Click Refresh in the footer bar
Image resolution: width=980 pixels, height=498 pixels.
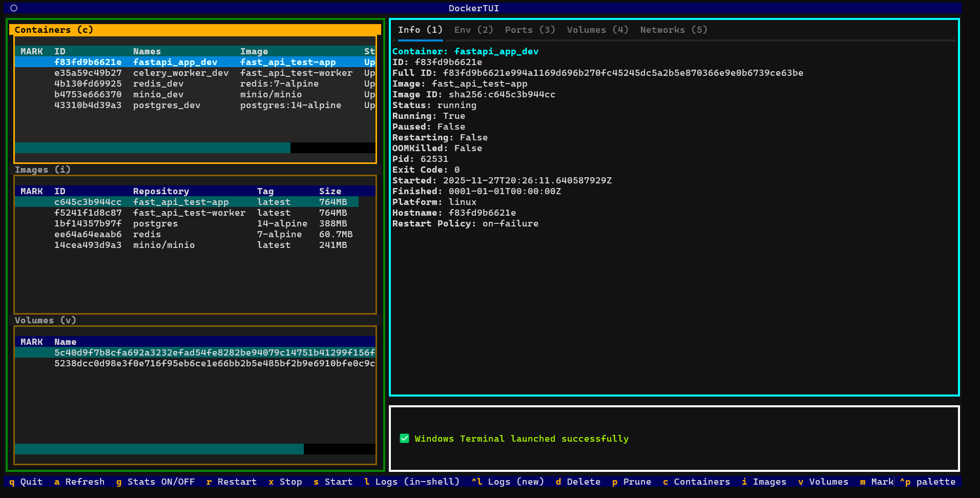coord(79,482)
